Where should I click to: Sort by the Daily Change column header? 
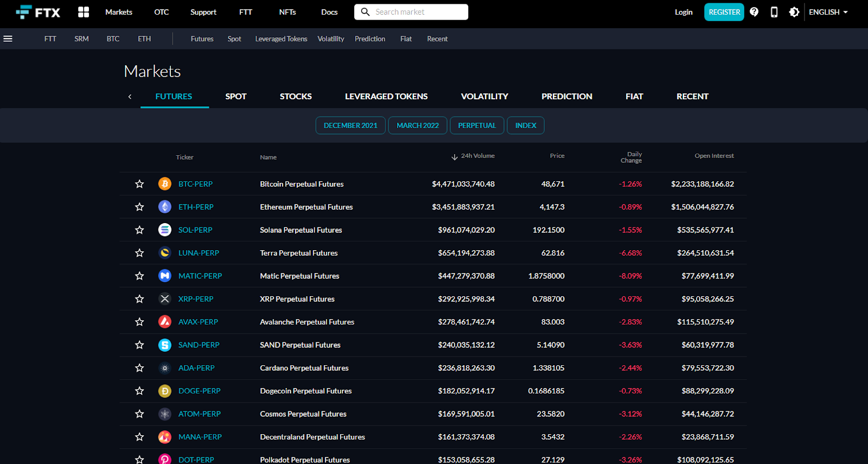coord(631,157)
